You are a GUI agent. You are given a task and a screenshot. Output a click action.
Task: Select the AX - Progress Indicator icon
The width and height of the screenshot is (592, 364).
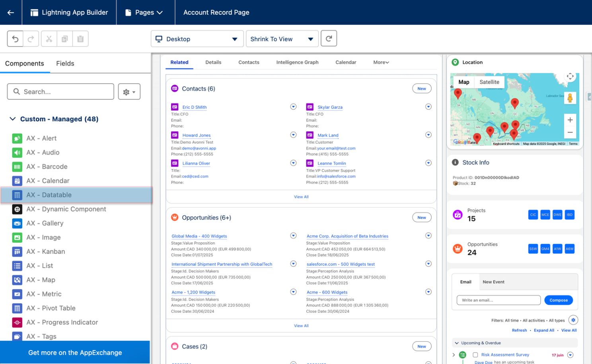pos(17,322)
